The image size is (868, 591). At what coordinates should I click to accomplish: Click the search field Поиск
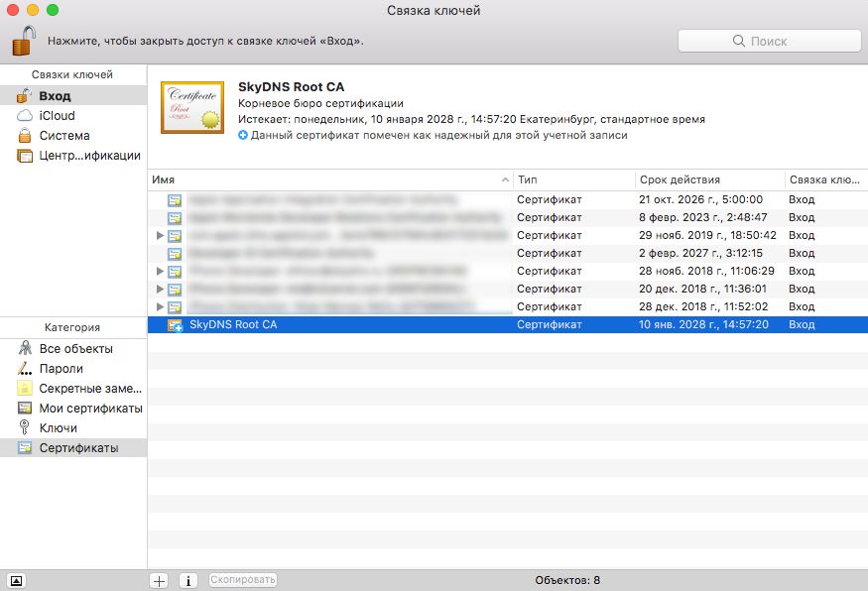(x=770, y=41)
